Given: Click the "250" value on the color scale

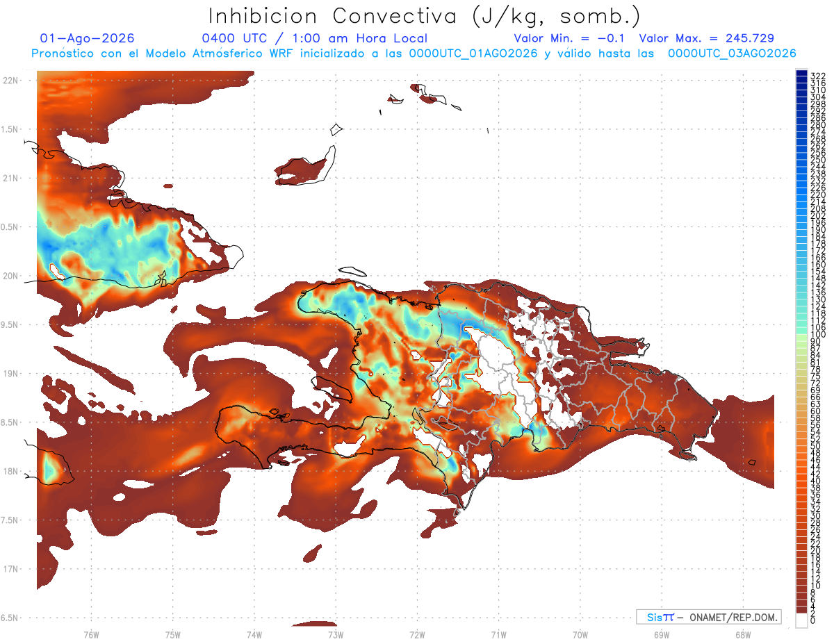Looking at the screenshot, I should pos(817,160).
